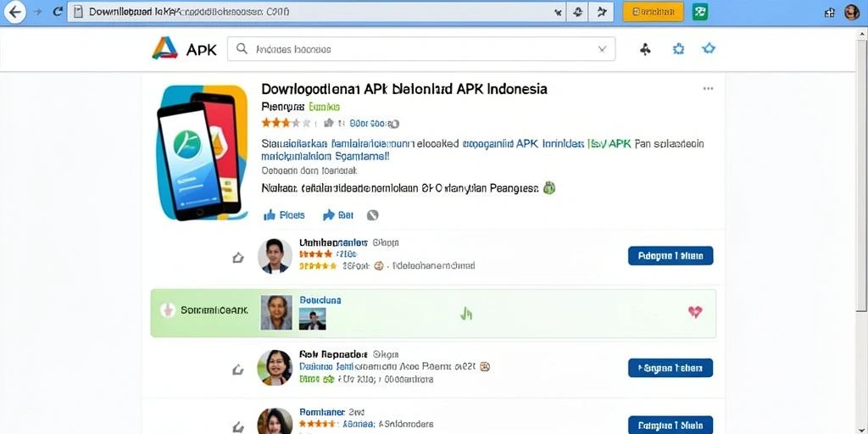Open the avatar of the "Repnadere" reviewer
Viewport: 868px width, 434px height.
[275, 368]
